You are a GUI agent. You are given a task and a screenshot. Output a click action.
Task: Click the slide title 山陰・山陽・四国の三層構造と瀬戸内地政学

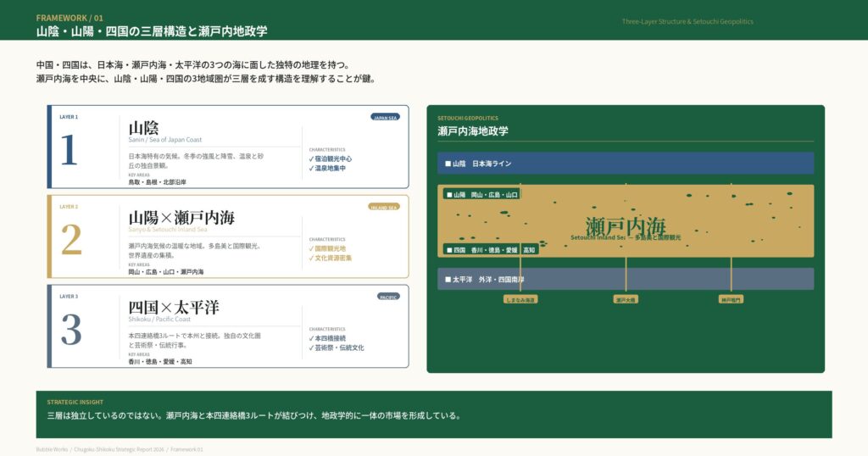point(152,31)
